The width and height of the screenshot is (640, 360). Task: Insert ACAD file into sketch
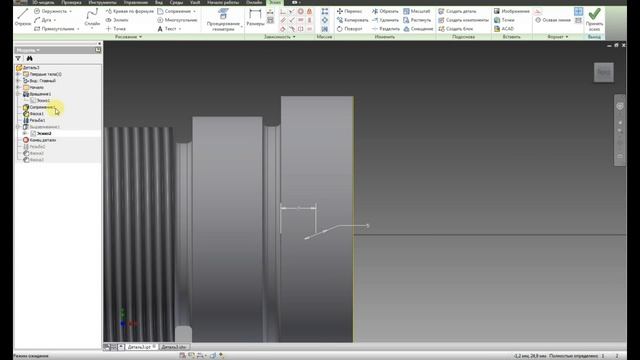504,29
